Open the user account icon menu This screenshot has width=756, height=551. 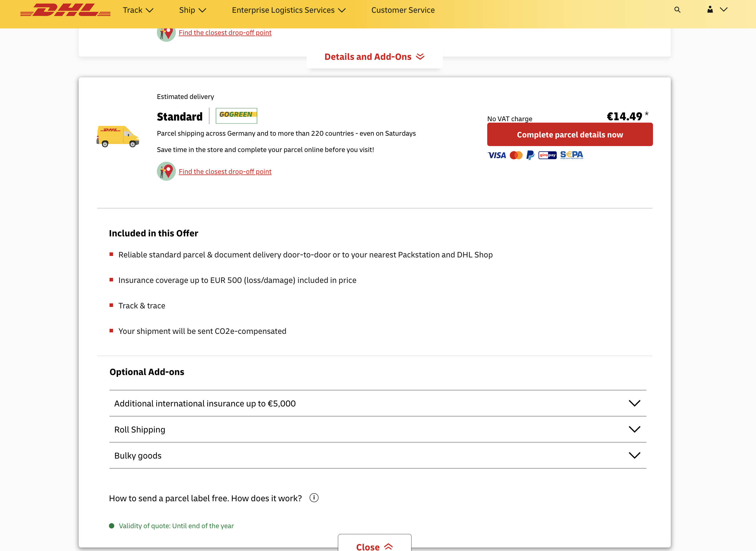point(717,10)
